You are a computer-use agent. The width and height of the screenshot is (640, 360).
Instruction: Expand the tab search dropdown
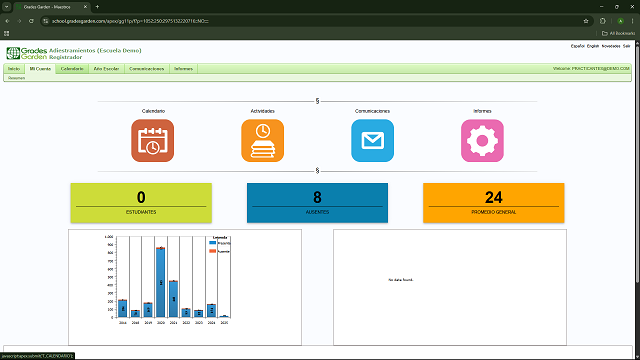pos(7,7)
